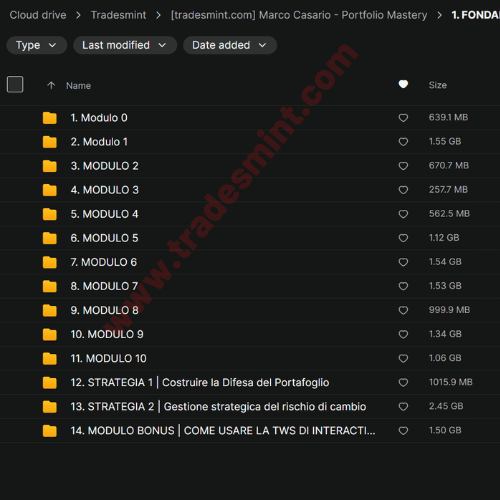Open Marco Casario Portfolio Mastery breadcrumb
Image resolution: width=500 pixels, height=500 pixels.
pyautogui.click(x=299, y=15)
